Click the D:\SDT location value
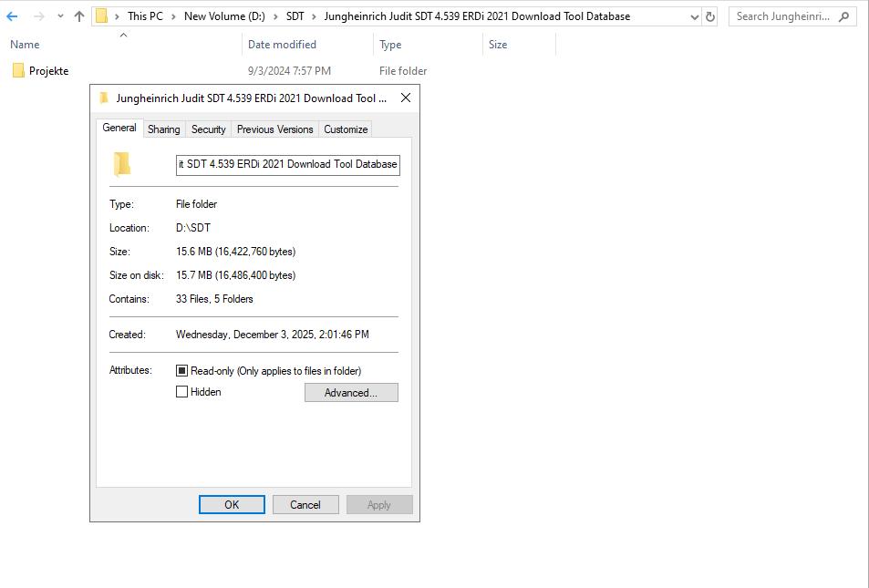869x588 pixels. coord(193,228)
